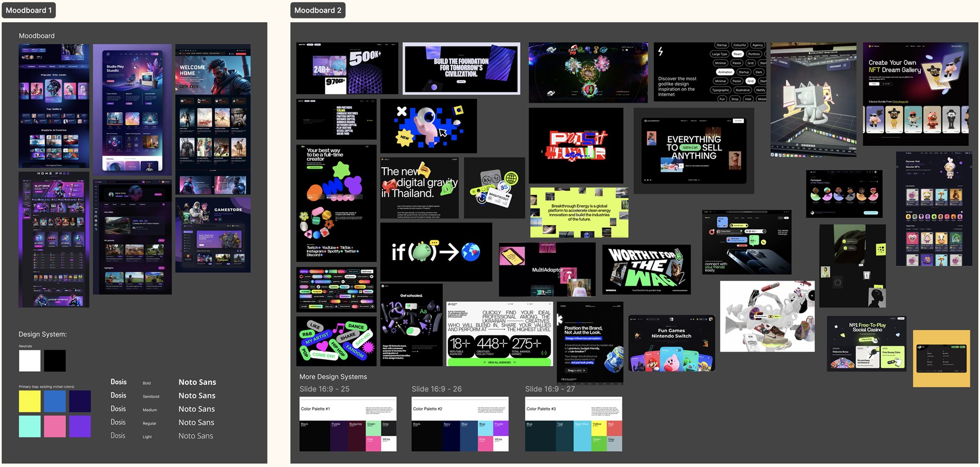Screen dimensions: 980x467
Task: Select the 'MultiAdaptor' pink collage thumbnail
Action: (x=547, y=270)
